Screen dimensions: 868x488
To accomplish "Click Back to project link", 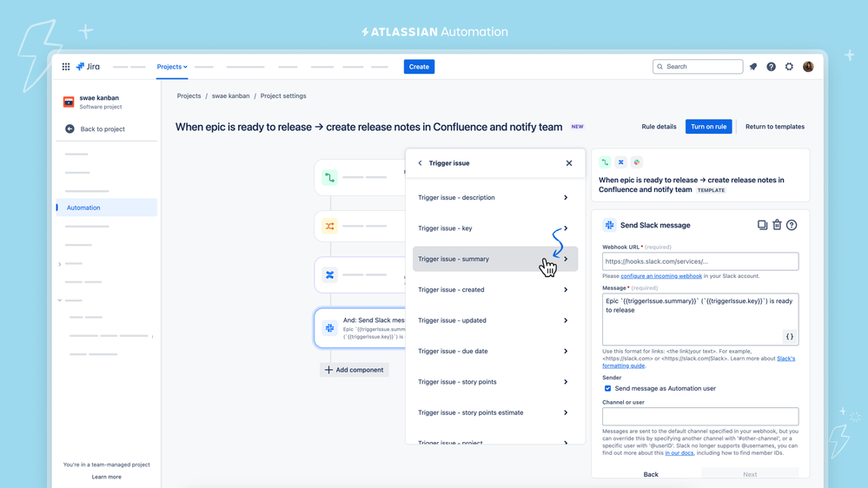I will [103, 129].
